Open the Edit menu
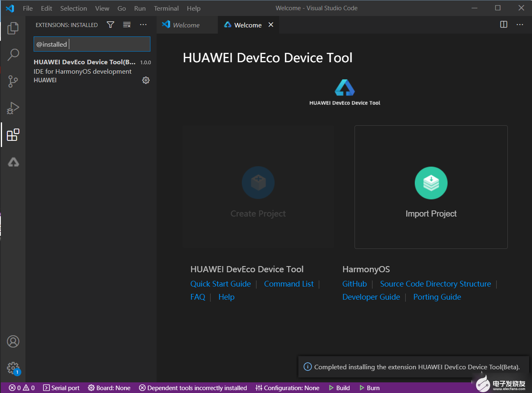Screen dimensions: 532x393 click(46, 8)
